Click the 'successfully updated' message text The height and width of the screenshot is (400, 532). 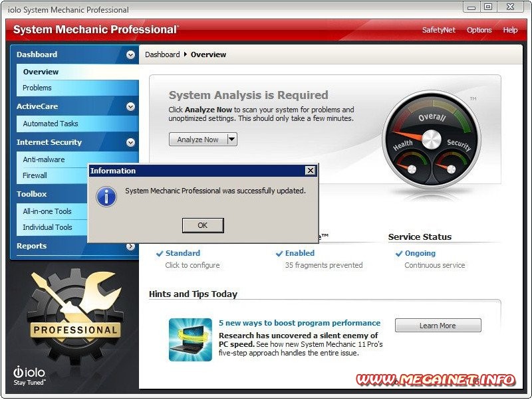click(215, 191)
